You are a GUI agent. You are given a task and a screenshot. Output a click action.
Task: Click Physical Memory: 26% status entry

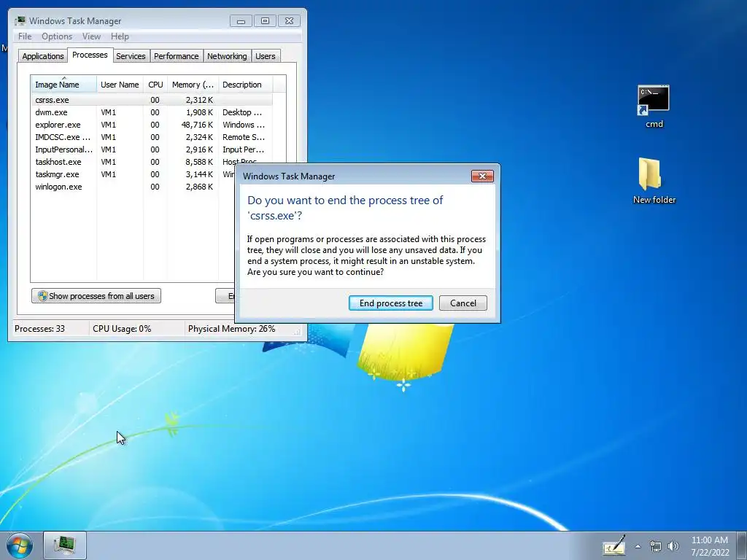point(231,329)
